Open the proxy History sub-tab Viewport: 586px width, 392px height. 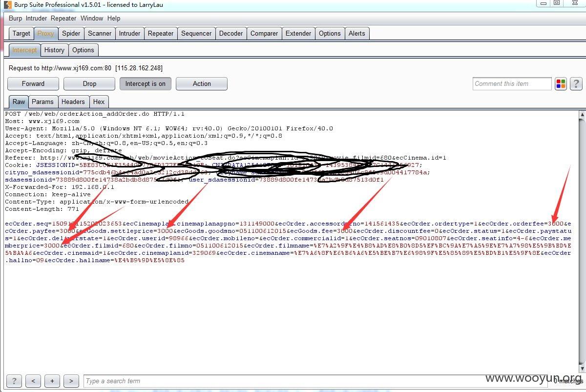54,50
